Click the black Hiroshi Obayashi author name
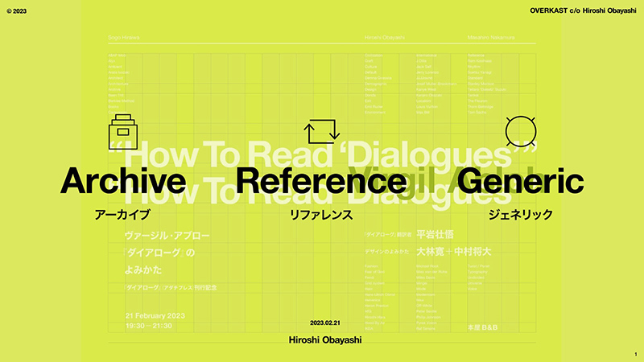Viewport: 644px width, 362px height. (325, 339)
